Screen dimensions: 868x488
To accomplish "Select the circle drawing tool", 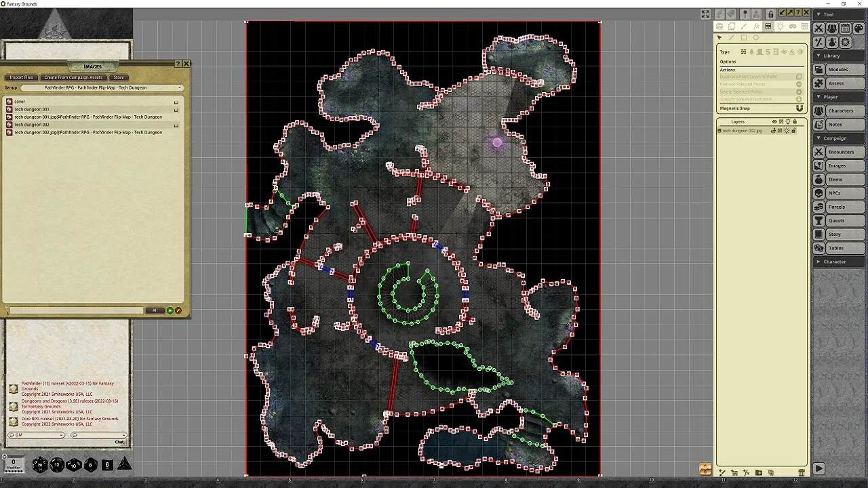I will [756, 38].
